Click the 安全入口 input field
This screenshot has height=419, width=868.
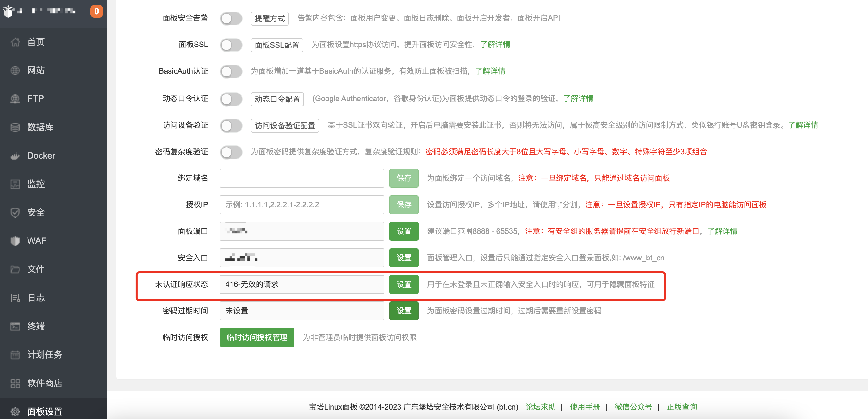(302, 258)
